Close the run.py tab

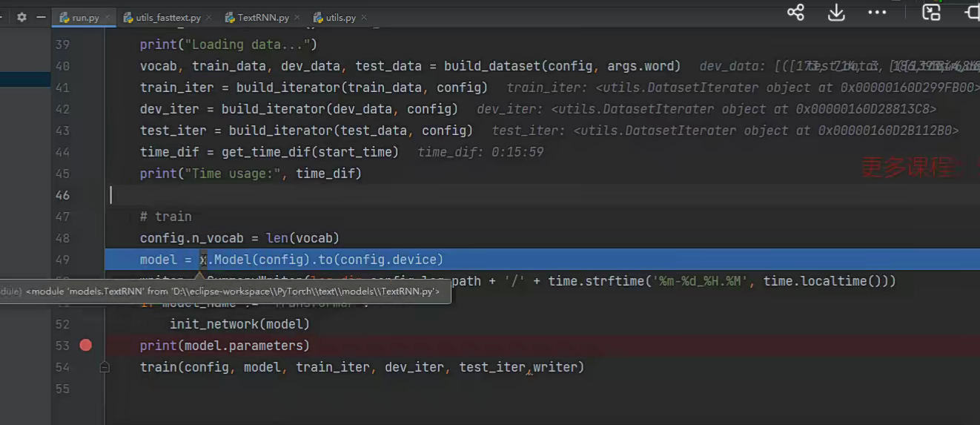pyautogui.click(x=108, y=18)
